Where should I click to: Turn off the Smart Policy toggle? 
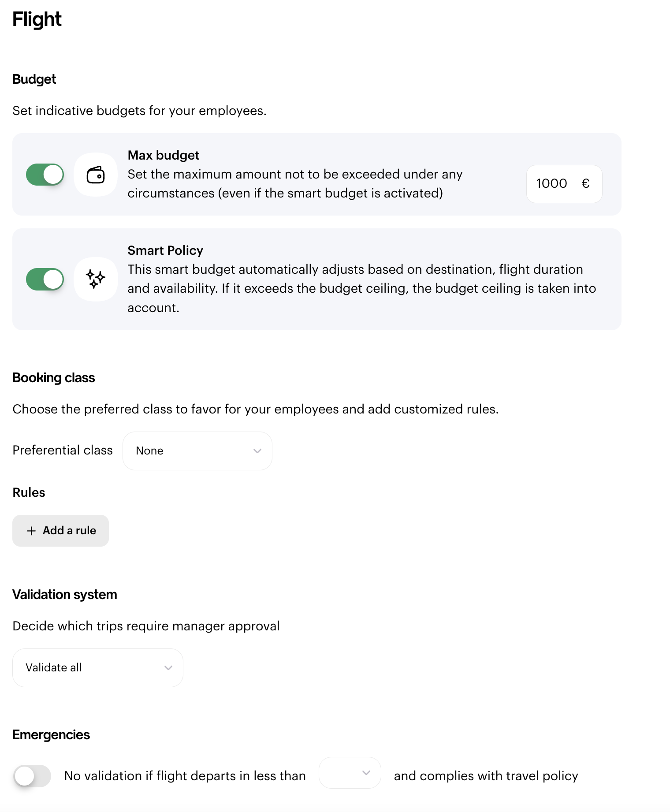[x=45, y=279]
